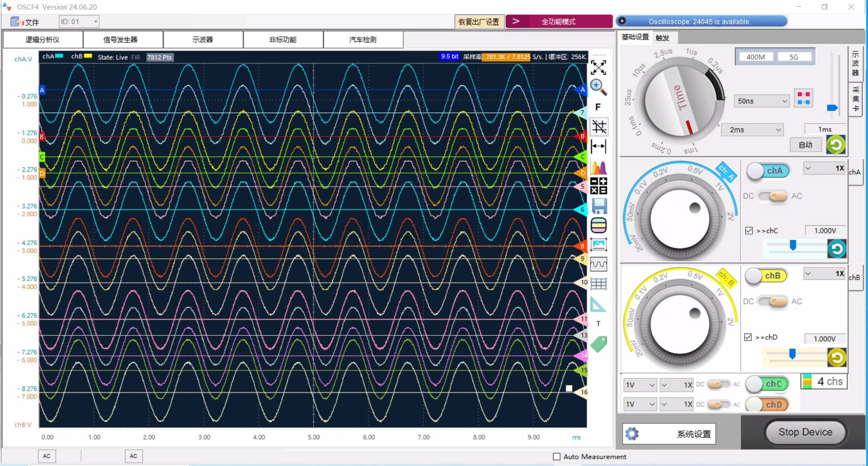
Task: Open the chD 1X probe dropdown
Action: (676, 404)
